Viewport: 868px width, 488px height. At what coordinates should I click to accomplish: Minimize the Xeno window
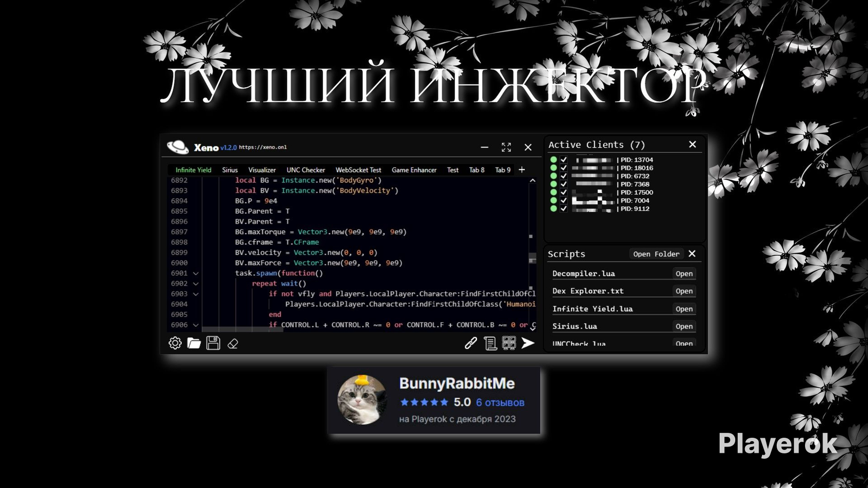484,147
